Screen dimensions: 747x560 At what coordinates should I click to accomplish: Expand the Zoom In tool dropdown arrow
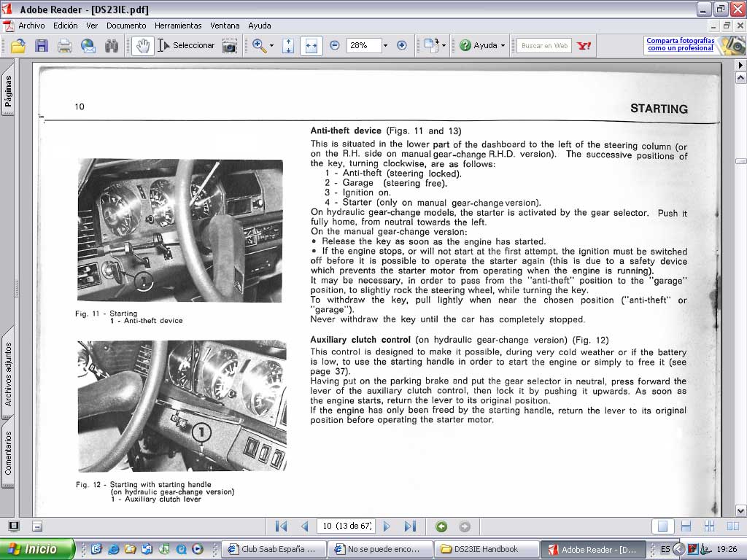click(x=271, y=46)
